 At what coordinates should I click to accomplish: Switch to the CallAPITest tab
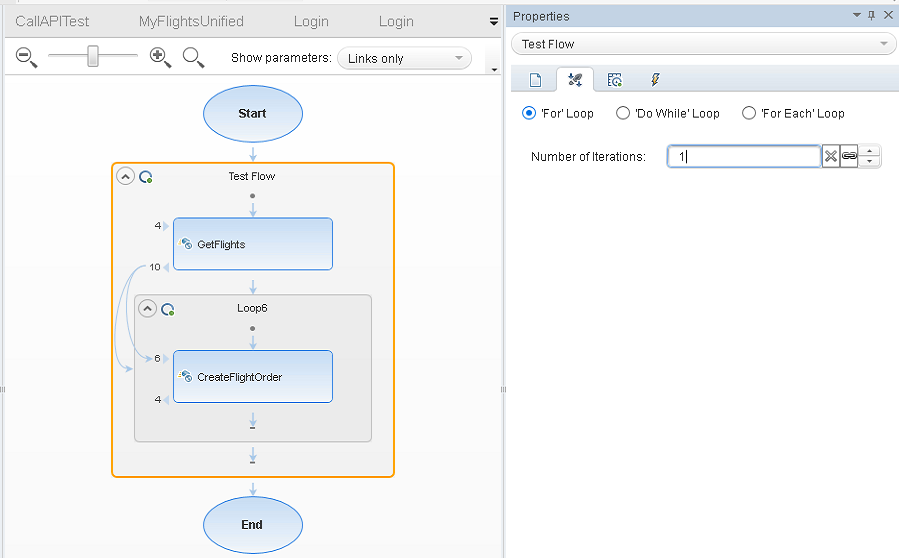pos(52,21)
